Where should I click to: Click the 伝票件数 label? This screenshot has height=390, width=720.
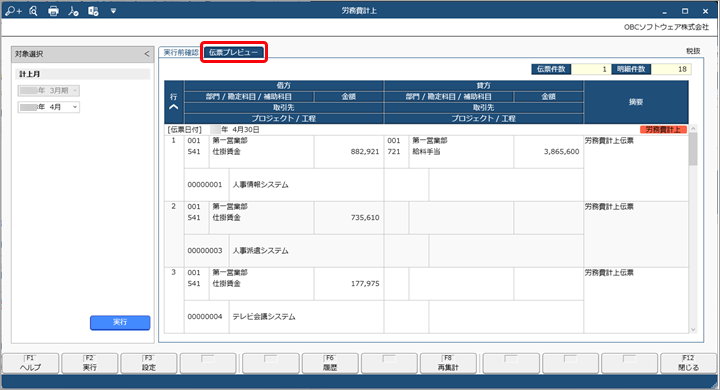click(551, 69)
